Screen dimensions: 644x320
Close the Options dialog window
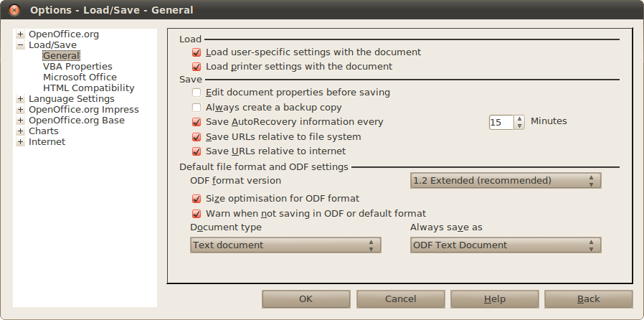14,10
